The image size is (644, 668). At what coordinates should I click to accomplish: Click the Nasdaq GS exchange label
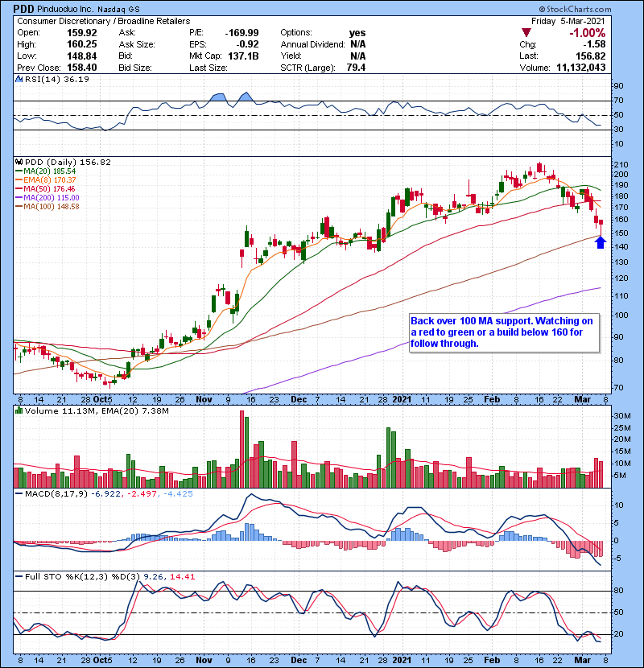[x=118, y=10]
